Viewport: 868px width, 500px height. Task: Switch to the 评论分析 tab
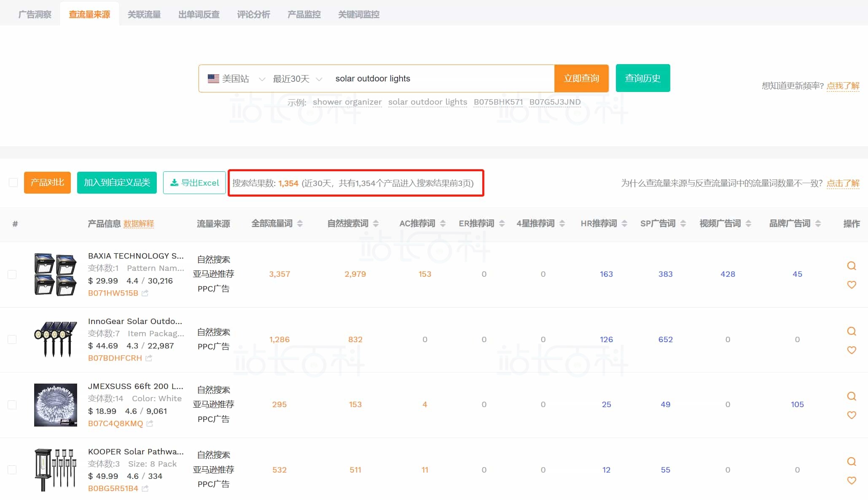(253, 14)
